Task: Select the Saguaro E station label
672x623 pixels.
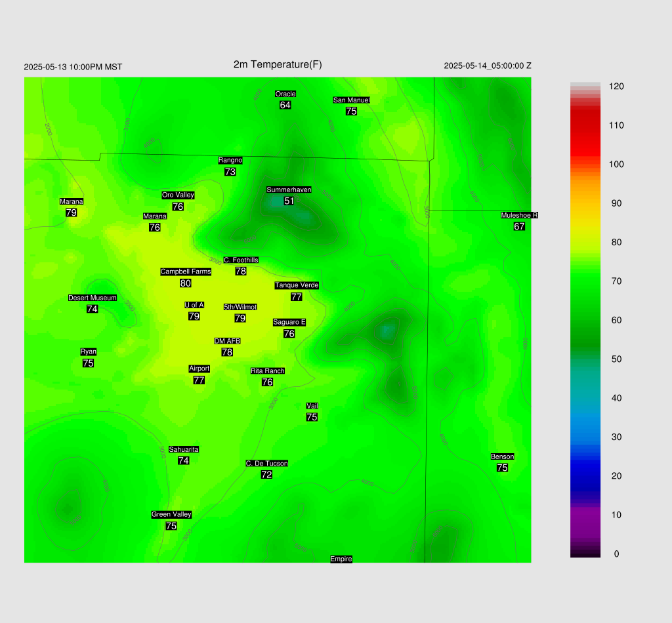Action: coord(289,322)
